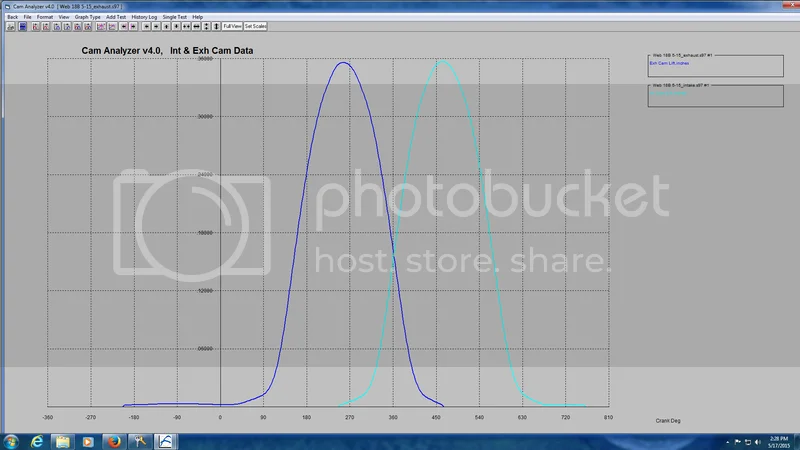Viewport: 800px width, 450px height.
Task: Open File Explorer folder in taskbar
Action: pyautogui.click(x=62, y=441)
